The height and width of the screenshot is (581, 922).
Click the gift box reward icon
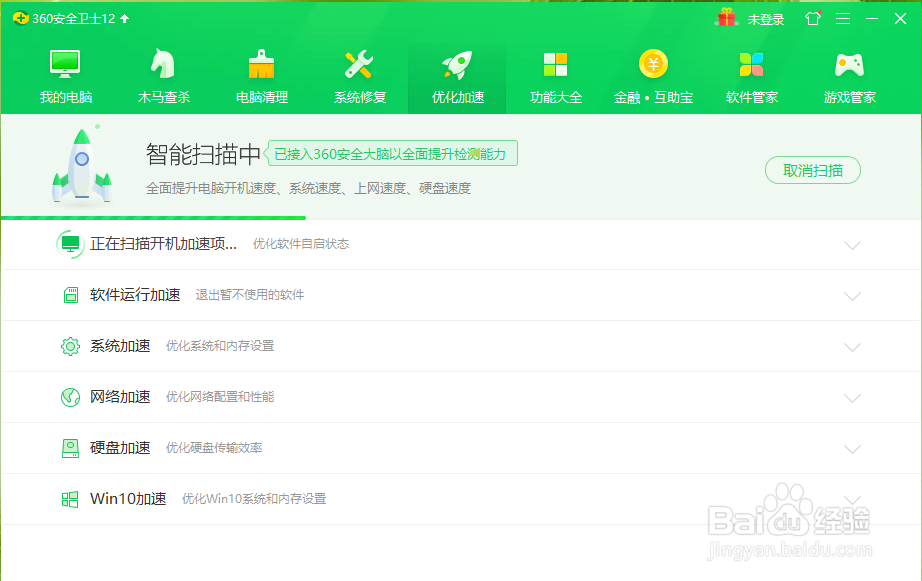point(725,18)
